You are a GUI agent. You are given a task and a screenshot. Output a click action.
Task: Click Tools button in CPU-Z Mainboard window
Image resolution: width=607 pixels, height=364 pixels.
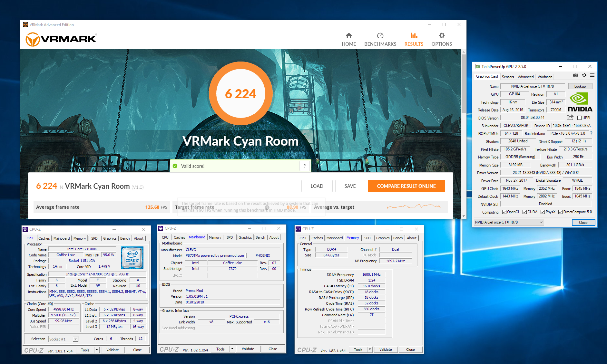220,349
